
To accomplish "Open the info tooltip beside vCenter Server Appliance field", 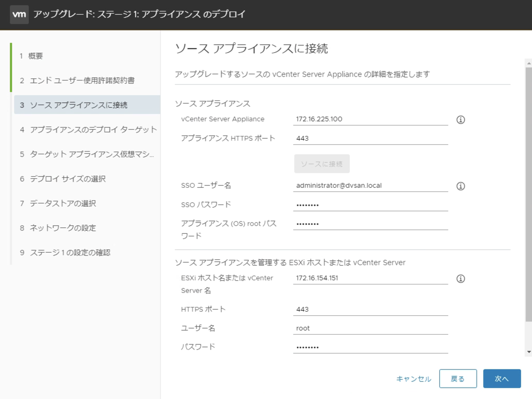I will 461,119.
